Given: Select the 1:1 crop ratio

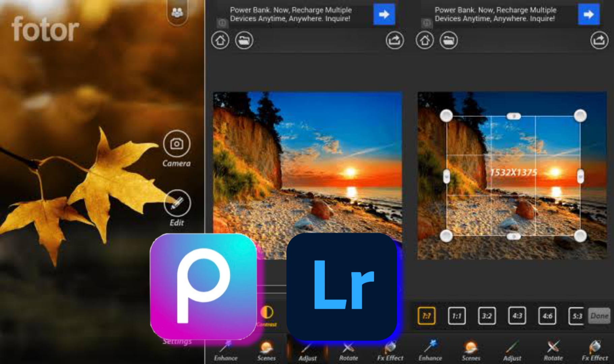Looking at the screenshot, I should tap(457, 316).
